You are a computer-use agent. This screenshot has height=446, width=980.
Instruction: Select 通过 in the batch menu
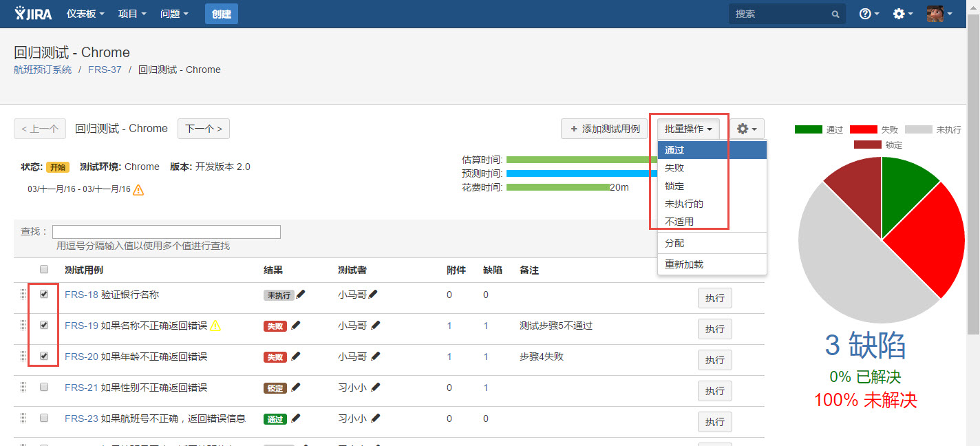point(712,150)
